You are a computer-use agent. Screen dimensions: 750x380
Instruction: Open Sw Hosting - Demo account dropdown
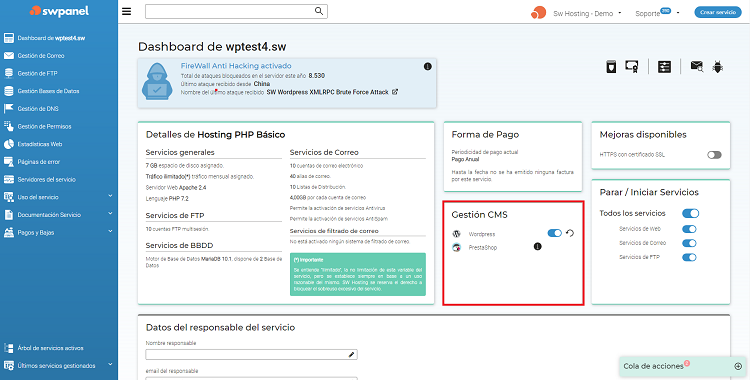coord(587,13)
